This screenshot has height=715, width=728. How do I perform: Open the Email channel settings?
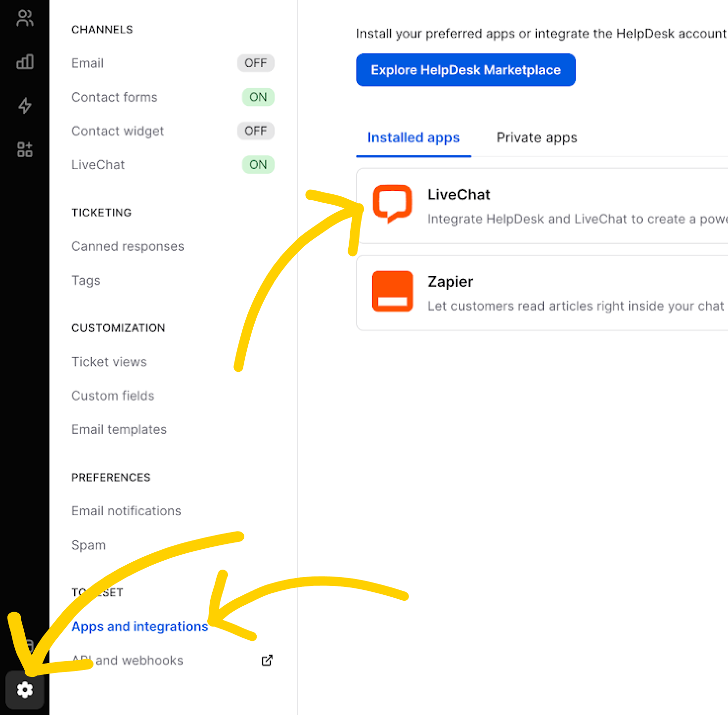tap(88, 63)
